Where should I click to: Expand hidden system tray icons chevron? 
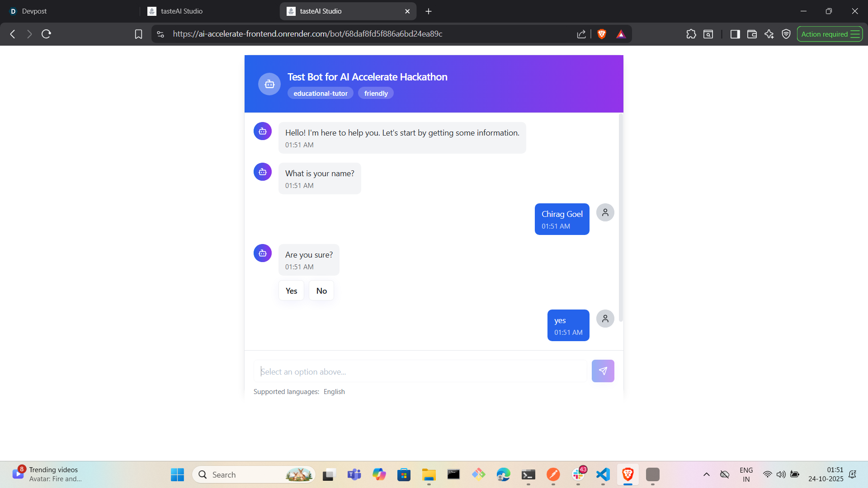click(706, 474)
